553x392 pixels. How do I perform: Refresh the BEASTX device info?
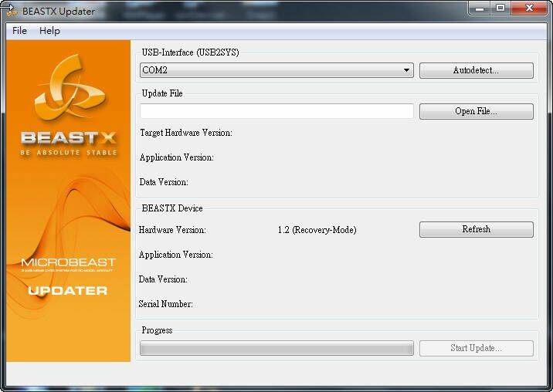tap(476, 229)
